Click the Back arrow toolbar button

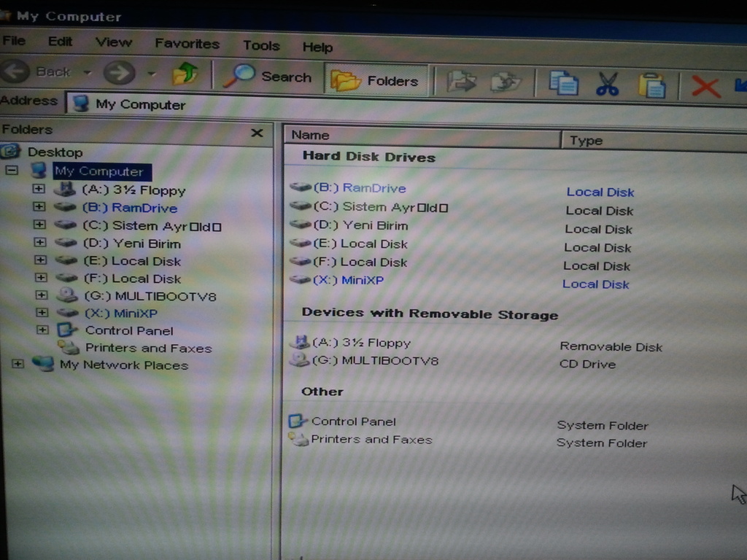15,71
